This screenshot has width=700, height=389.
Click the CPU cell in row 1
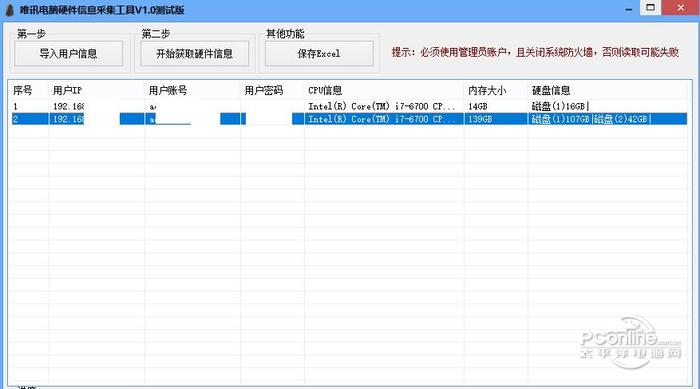coord(382,106)
